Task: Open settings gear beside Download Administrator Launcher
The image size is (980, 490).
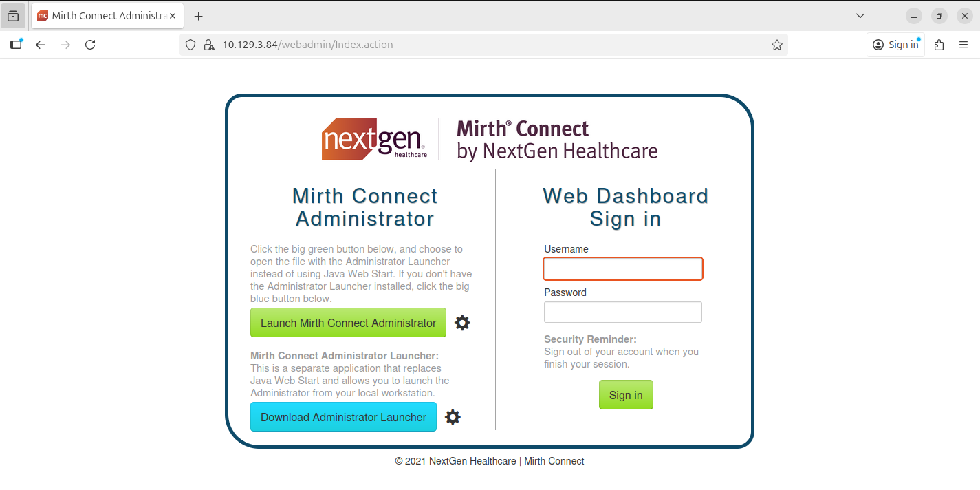Action: pyautogui.click(x=453, y=417)
